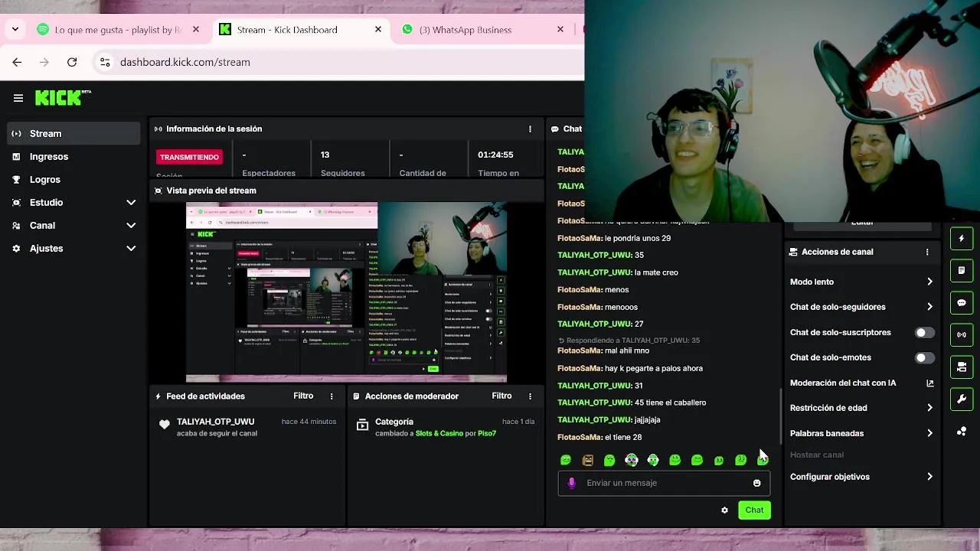Open Palabras baneadas settings
This screenshot has width=980, height=551.
coord(861,433)
